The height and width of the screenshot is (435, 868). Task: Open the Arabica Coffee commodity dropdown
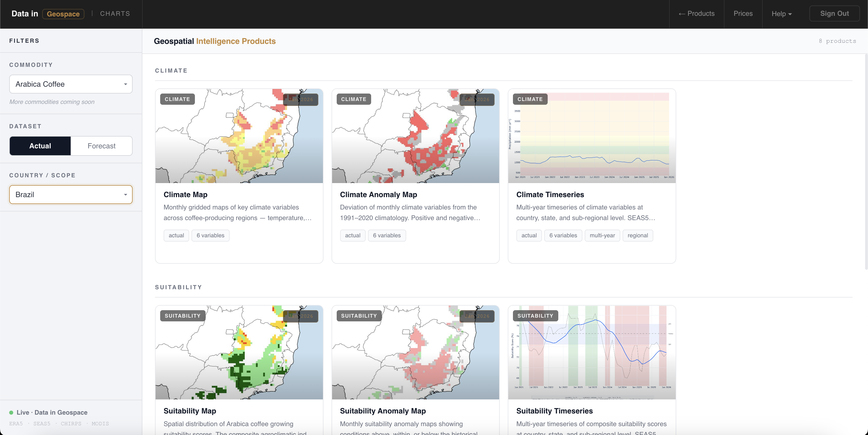(70, 84)
